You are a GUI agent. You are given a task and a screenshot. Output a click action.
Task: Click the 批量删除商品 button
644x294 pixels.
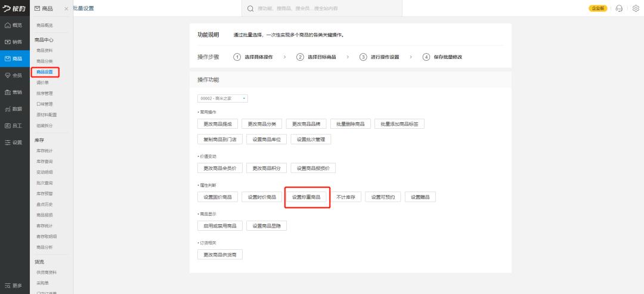click(x=351, y=123)
